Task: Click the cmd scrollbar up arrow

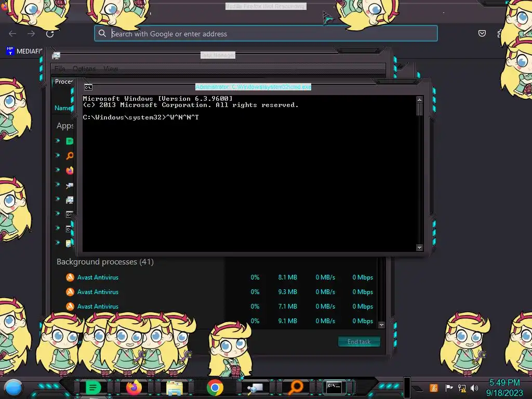Action: pyautogui.click(x=419, y=99)
